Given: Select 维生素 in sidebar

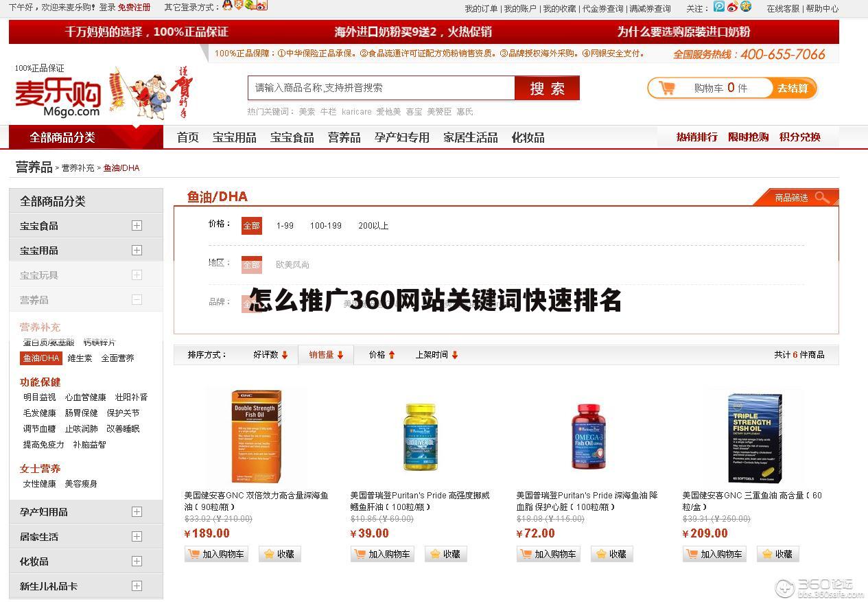Looking at the screenshot, I should pos(80,358).
